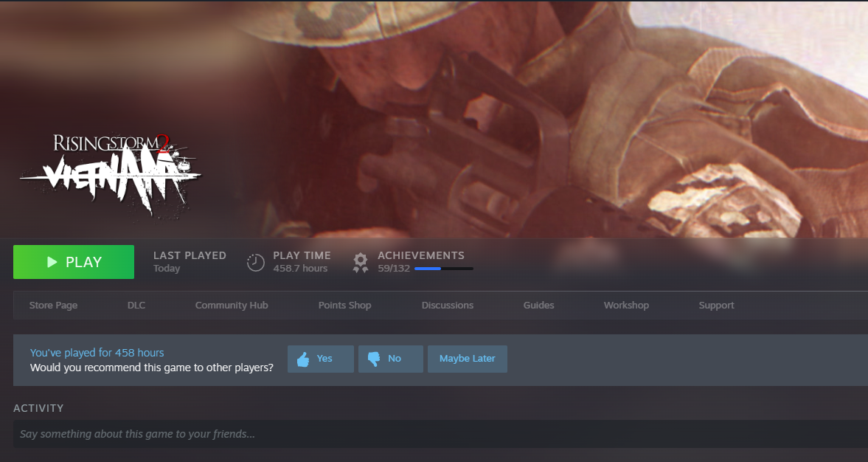Open the Store Page tab
Viewport: 868px width, 462px height.
[x=53, y=306]
